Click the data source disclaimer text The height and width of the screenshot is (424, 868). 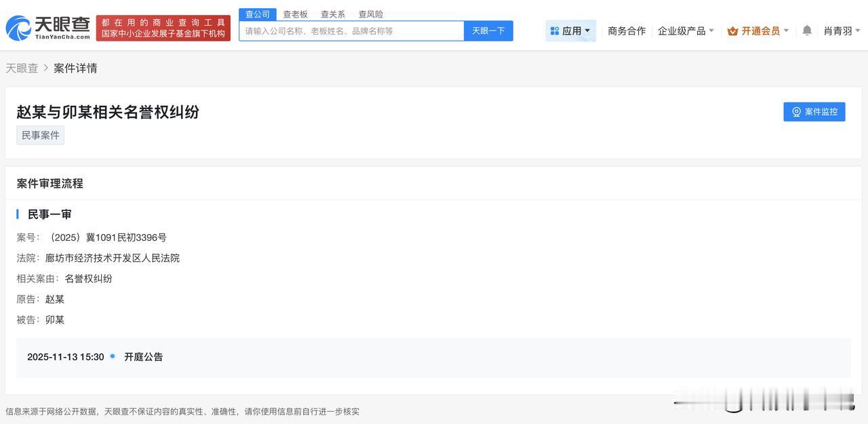[182, 411]
